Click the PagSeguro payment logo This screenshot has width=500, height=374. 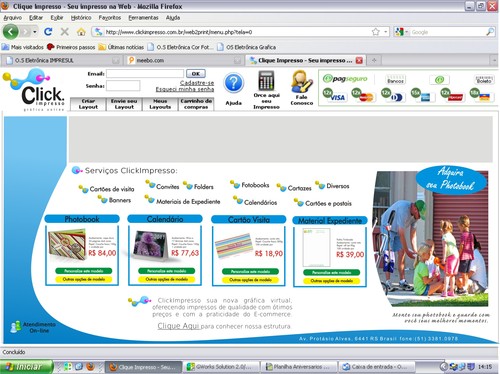click(x=345, y=79)
